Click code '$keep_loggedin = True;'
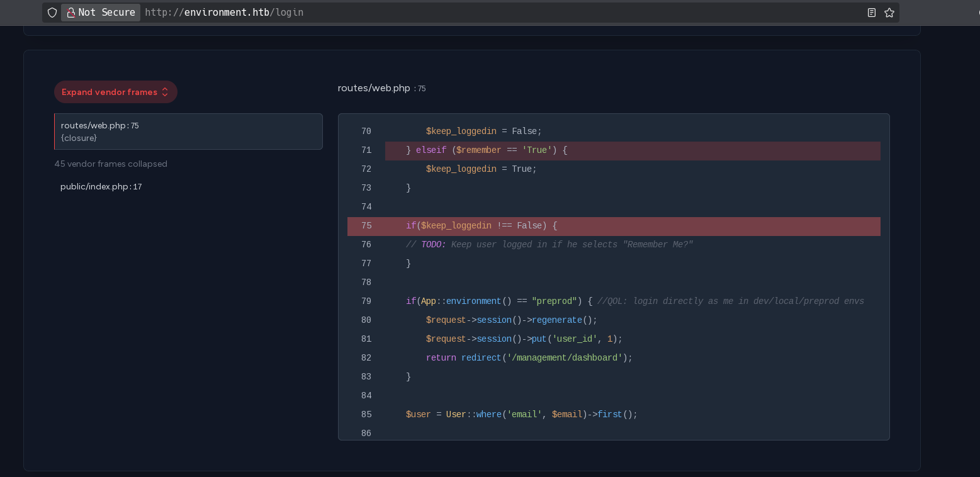The width and height of the screenshot is (980, 477). [x=482, y=169]
